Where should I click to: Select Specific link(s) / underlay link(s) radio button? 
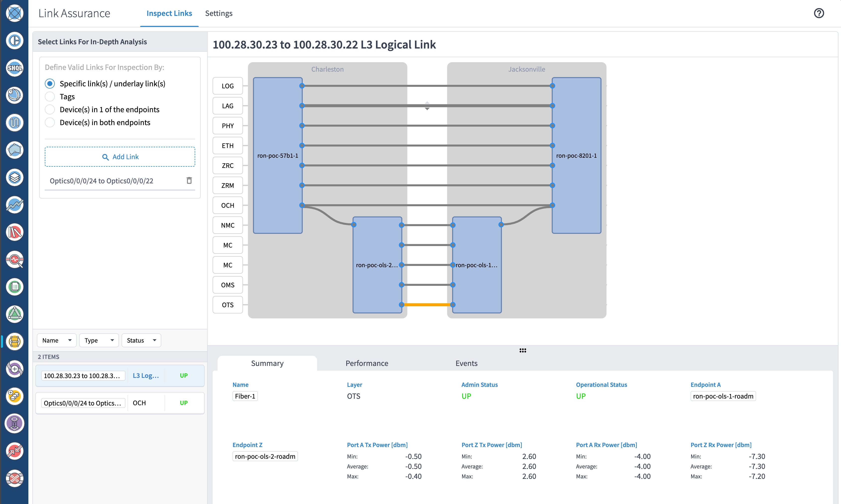pos(49,83)
